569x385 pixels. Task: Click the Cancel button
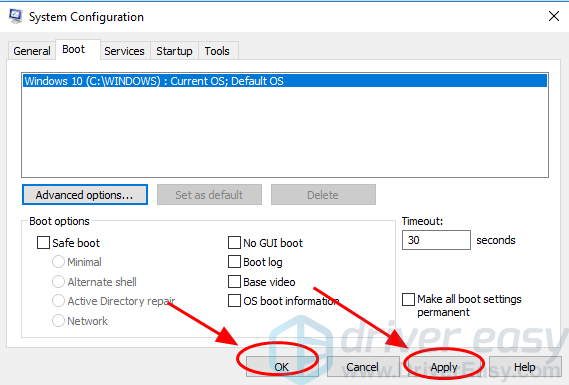363,366
